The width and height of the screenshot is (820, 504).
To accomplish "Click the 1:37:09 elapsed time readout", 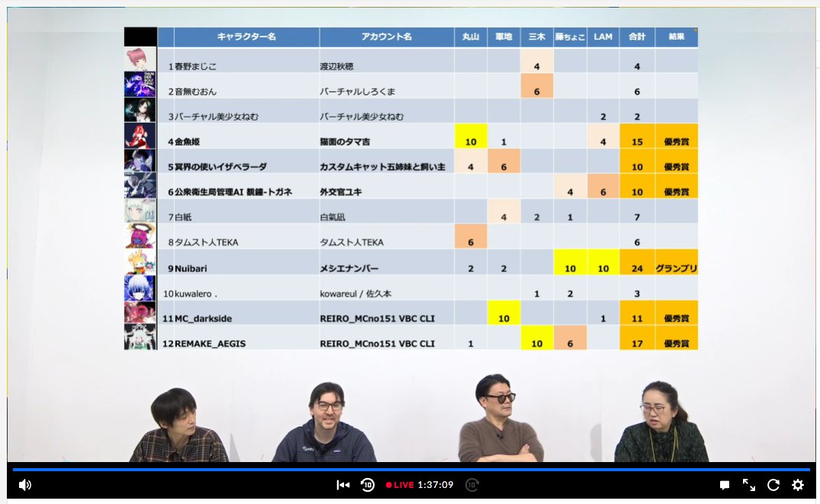I will coord(435,485).
